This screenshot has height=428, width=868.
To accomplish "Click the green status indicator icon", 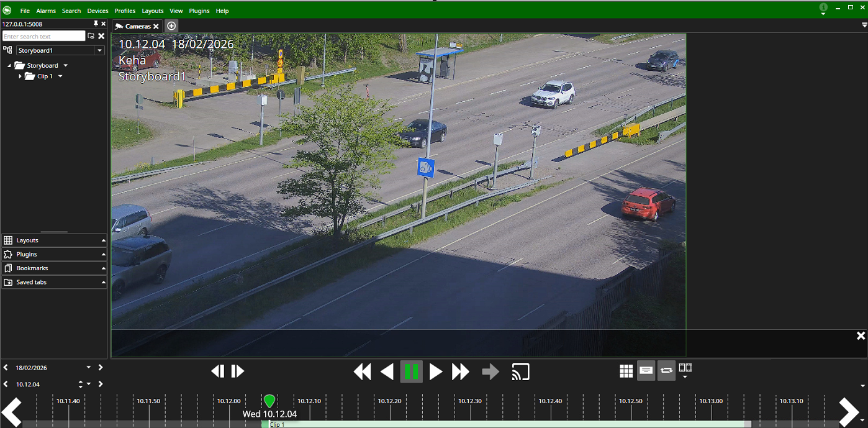I will pos(823,8).
